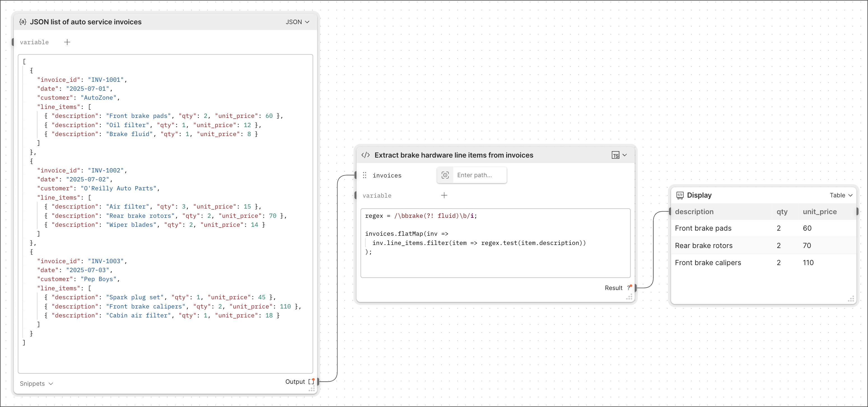Click the invoices input port connector
868x407 pixels.
click(356, 175)
